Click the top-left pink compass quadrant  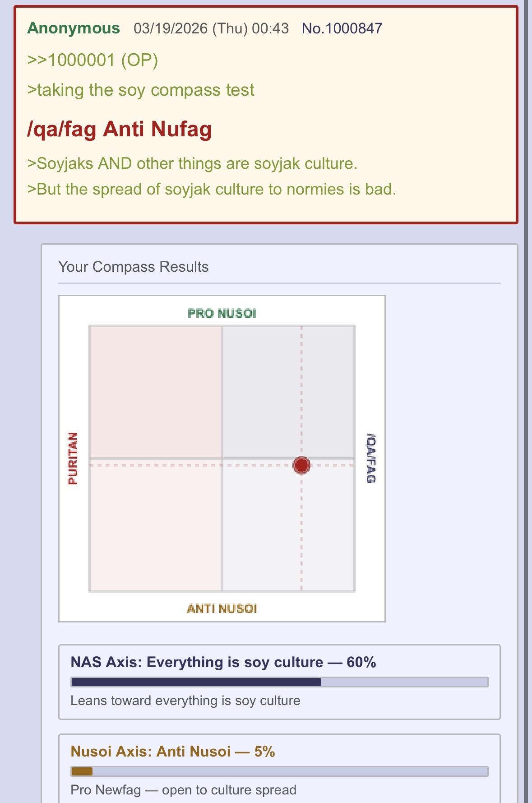pyautogui.click(x=155, y=392)
